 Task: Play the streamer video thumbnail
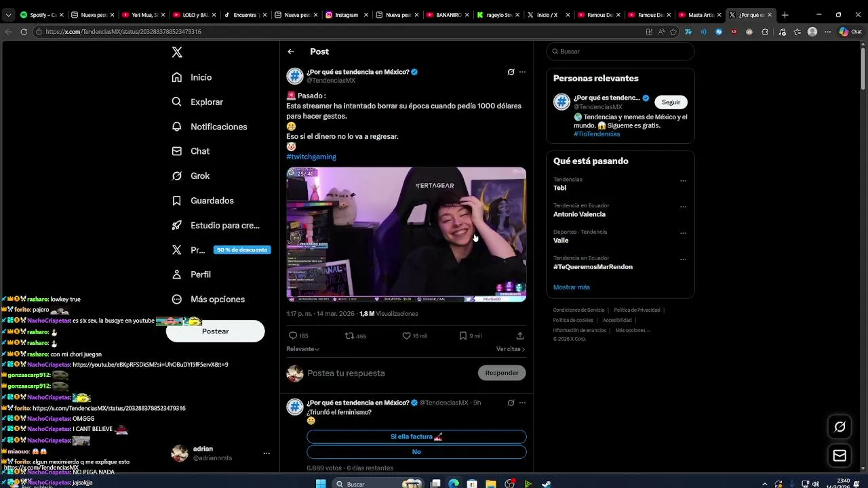pyautogui.click(x=406, y=235)
